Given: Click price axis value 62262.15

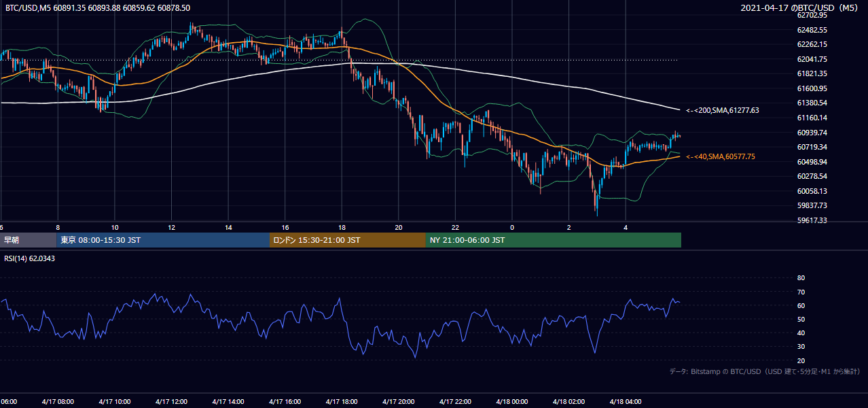Looking at the screenshot, I should point(812,44).
